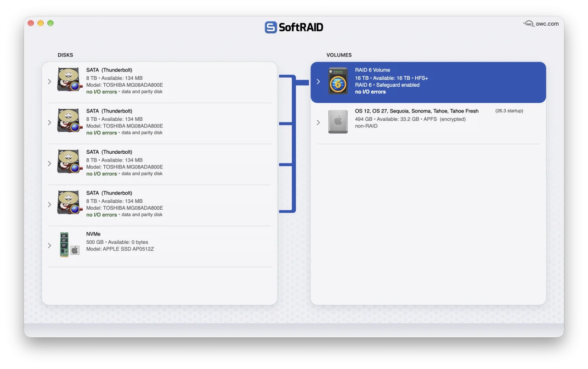Screen dimensions: 588x369
Task: Expand the first SATA (Thunderbolt) disk row
Action: click(50, 82)
